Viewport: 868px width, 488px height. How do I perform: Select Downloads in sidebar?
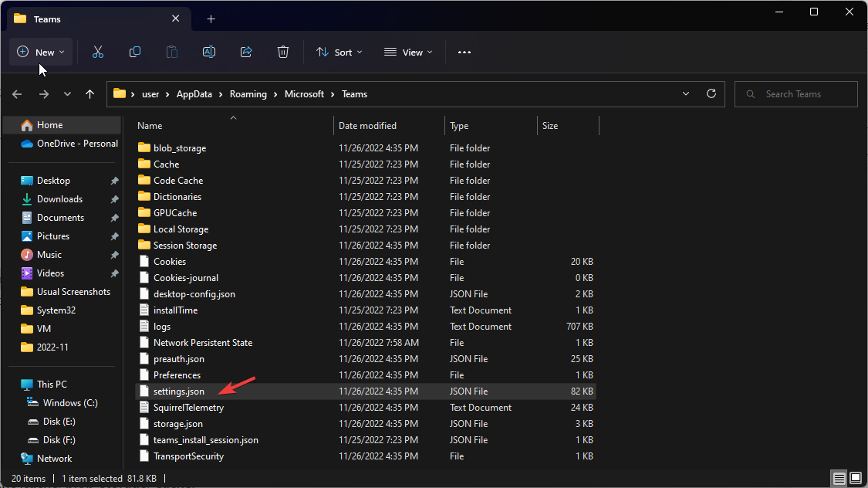[59, 199]
